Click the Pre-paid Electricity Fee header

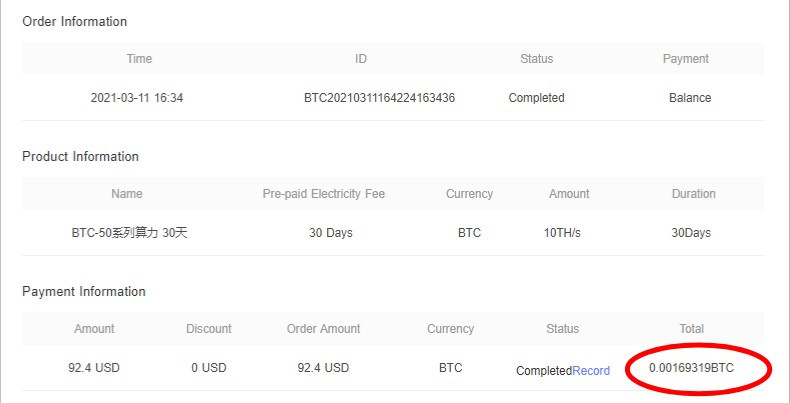(323, 194)
